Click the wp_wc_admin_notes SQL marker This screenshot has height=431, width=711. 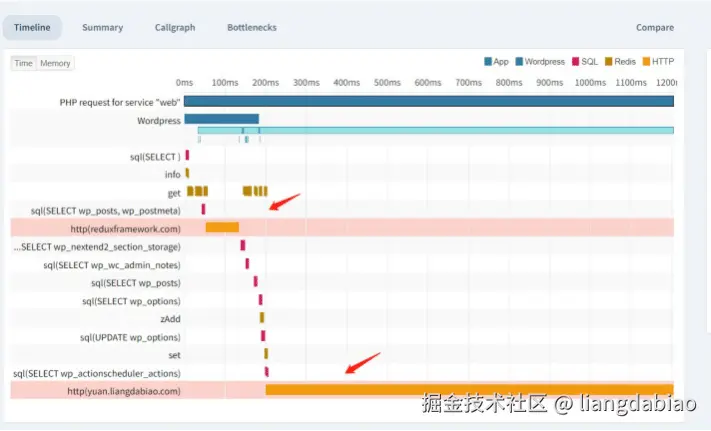pyautogui.click(x=247, y=264)
